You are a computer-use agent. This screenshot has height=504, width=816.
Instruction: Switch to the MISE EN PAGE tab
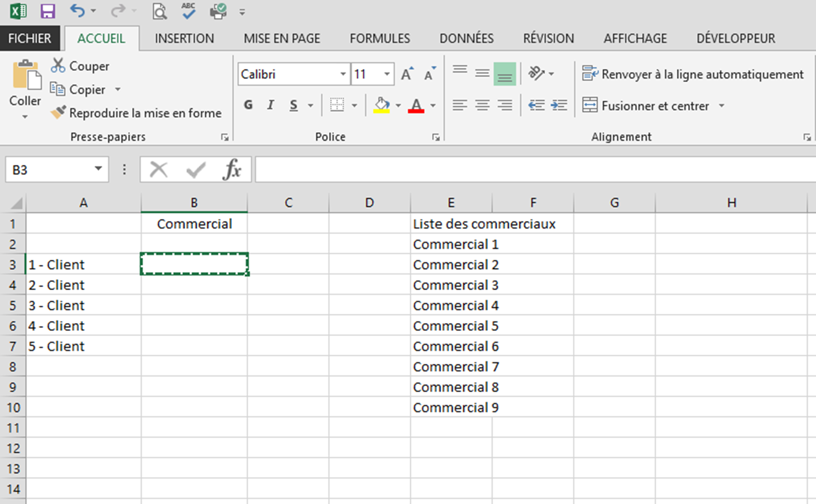[x=282, y=38]
